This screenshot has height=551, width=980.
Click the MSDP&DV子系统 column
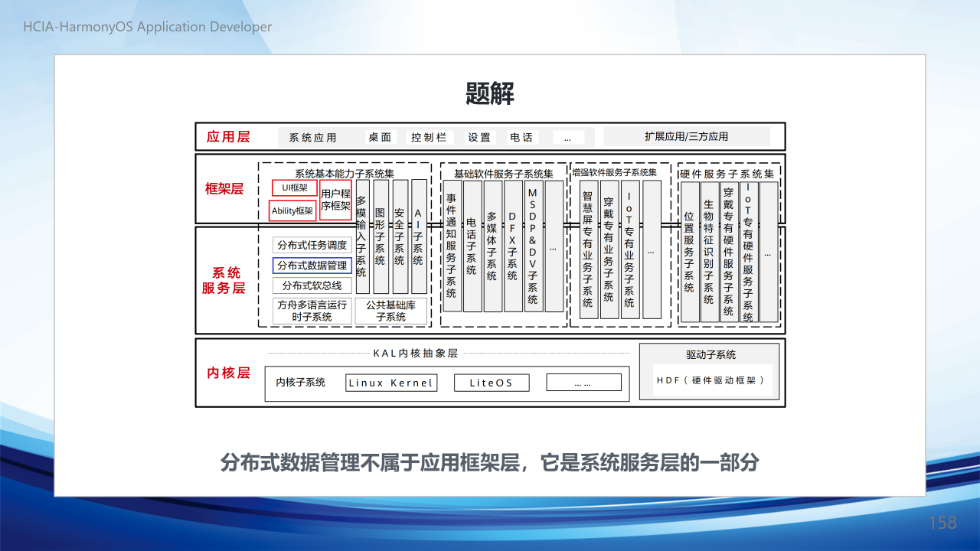tap(534, 246)
